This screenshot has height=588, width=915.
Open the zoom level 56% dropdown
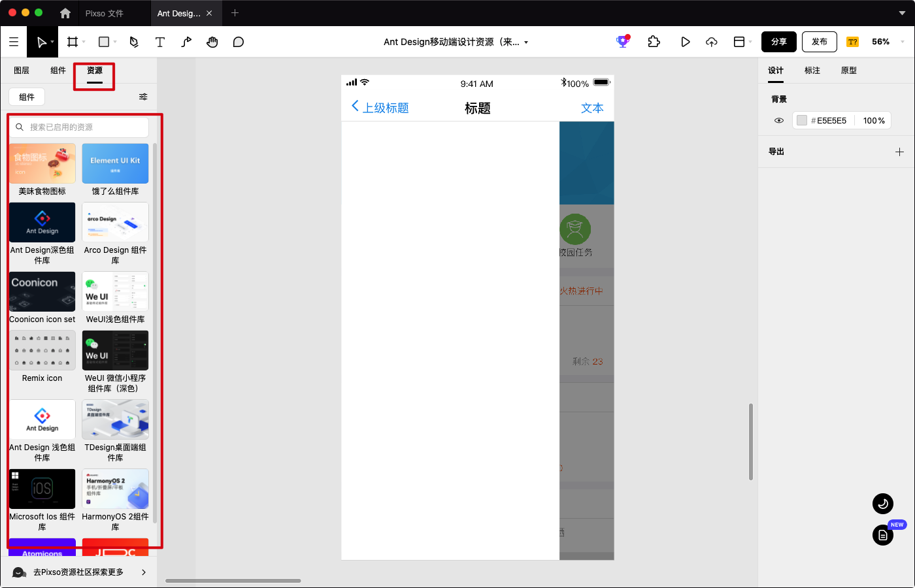903,42
